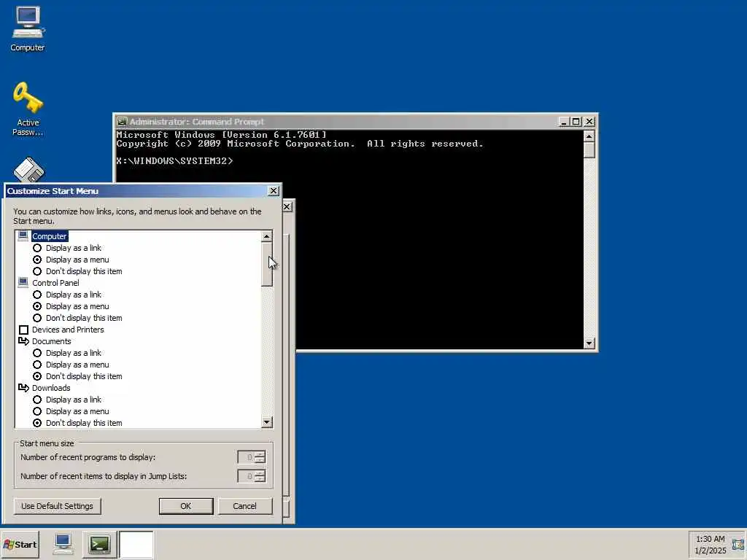Click the Cancel button

245,506
